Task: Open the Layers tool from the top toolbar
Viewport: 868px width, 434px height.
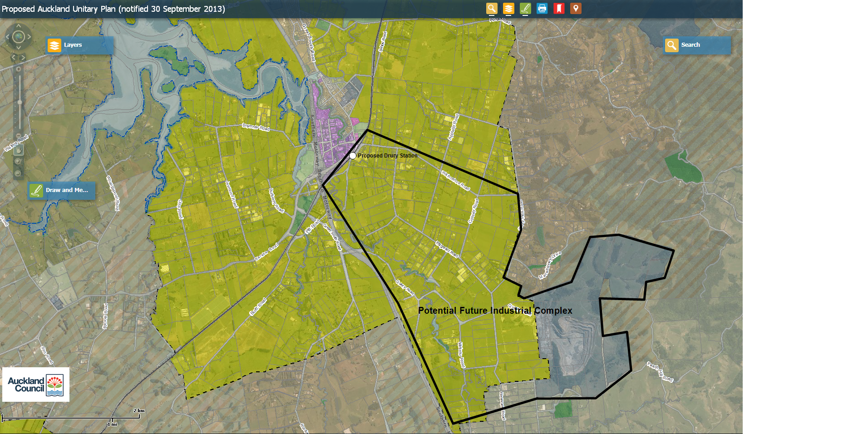Action: click(x=508, y=9)
